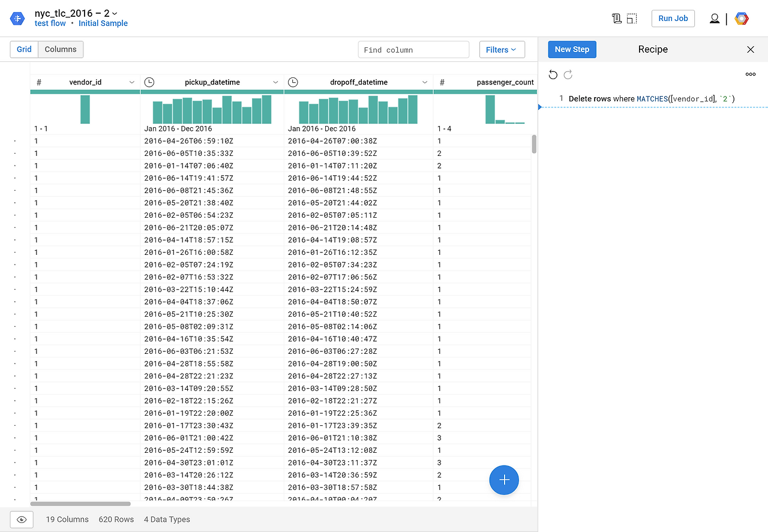Click clock type icon for dropoff_datetime
This screenshot has height=532, width=768.
[x=293, y=82]
